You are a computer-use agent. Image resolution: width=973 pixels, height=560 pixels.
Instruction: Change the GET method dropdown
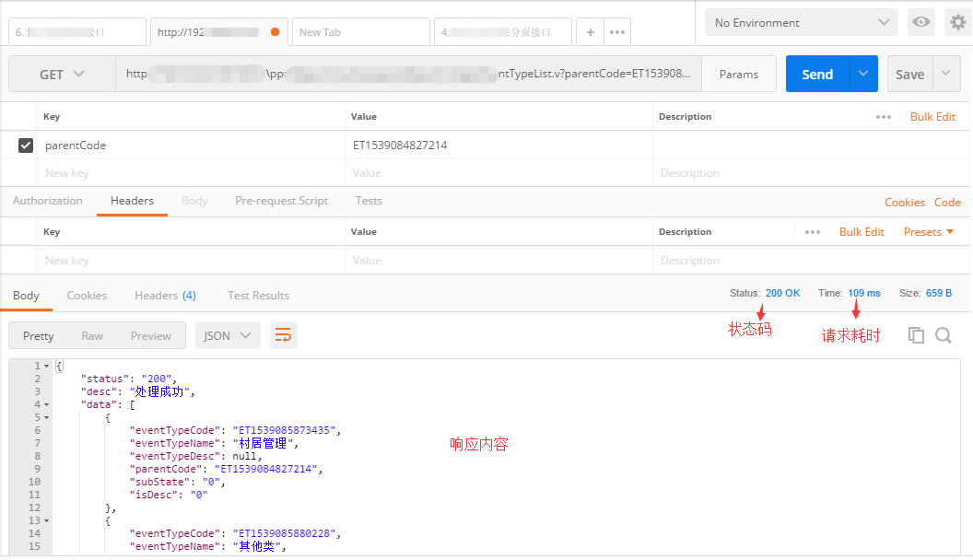point(62,74)
